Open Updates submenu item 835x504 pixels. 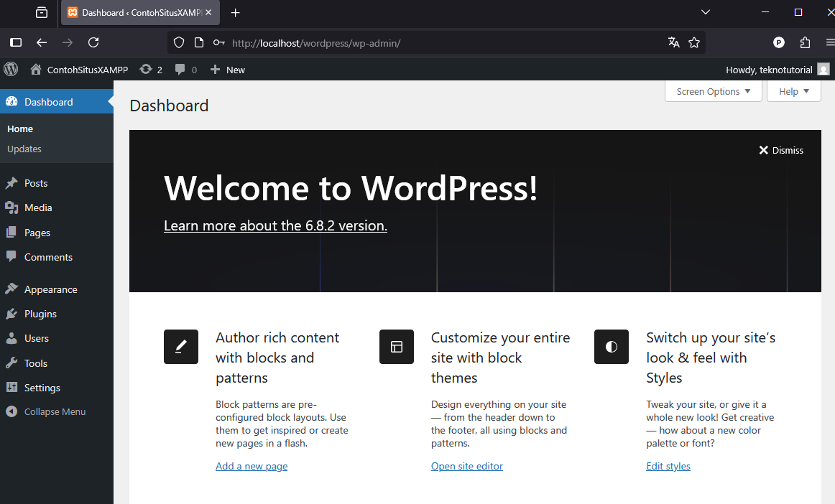click(24, 149)
